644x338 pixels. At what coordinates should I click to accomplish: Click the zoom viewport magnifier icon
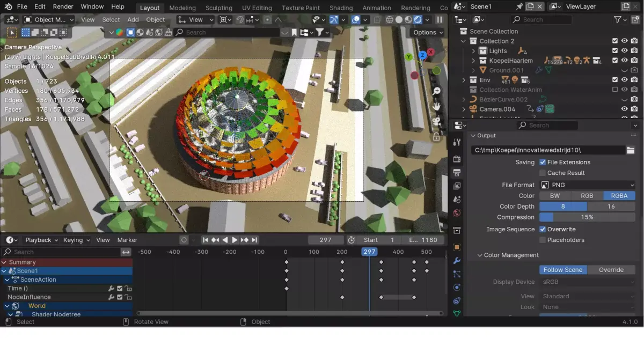pos(437,91)
